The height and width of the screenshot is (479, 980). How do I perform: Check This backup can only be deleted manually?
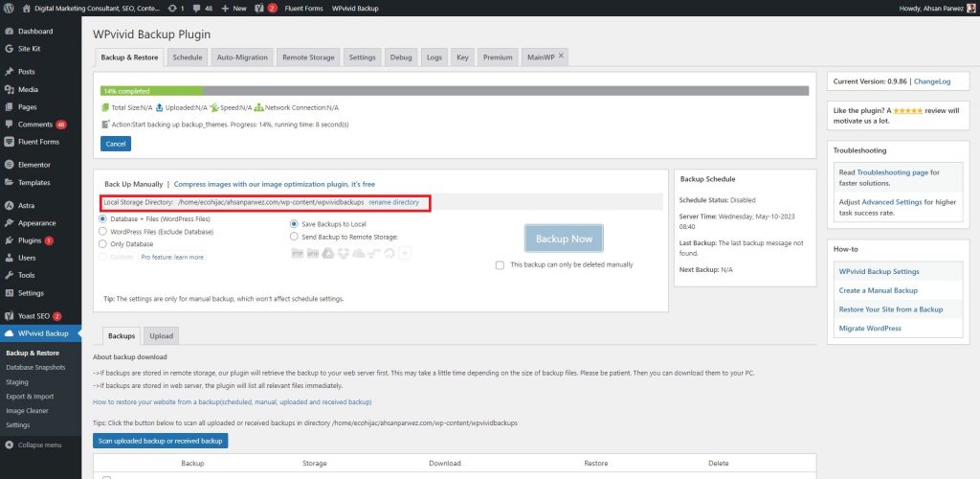coord(500,265)
